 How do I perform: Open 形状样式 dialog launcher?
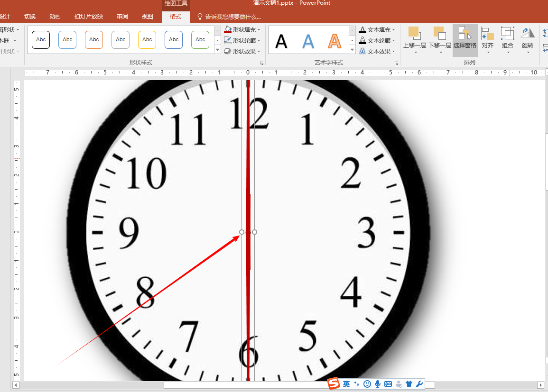pos(261,63)
